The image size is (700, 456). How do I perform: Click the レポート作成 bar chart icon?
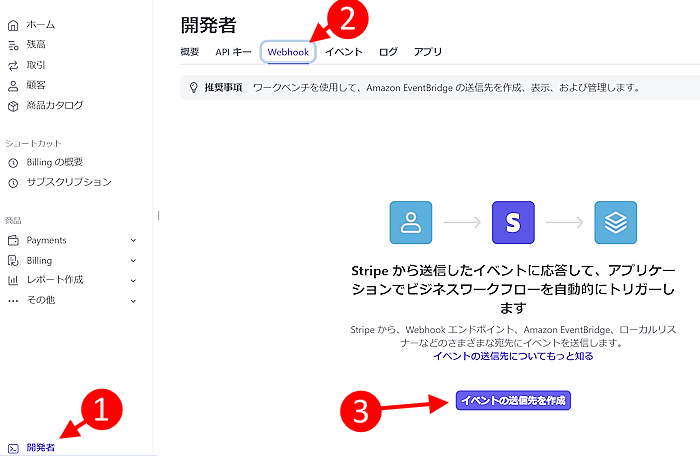(13, 280)
